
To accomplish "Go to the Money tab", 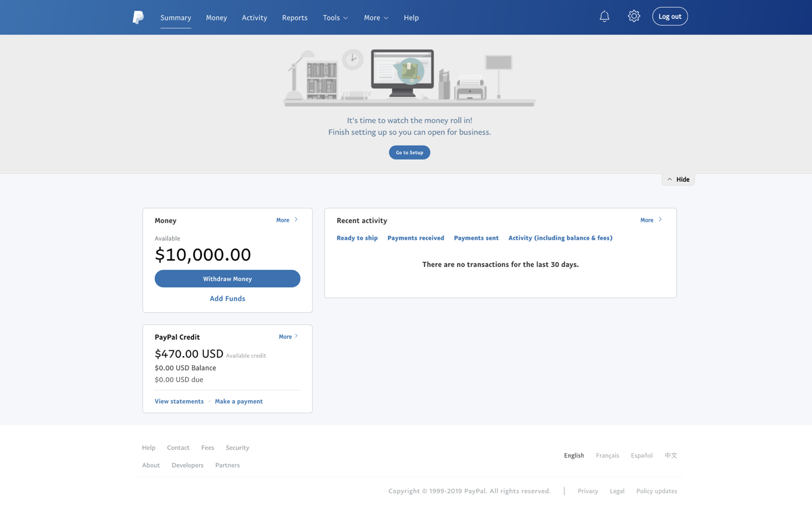I will 217,17.
